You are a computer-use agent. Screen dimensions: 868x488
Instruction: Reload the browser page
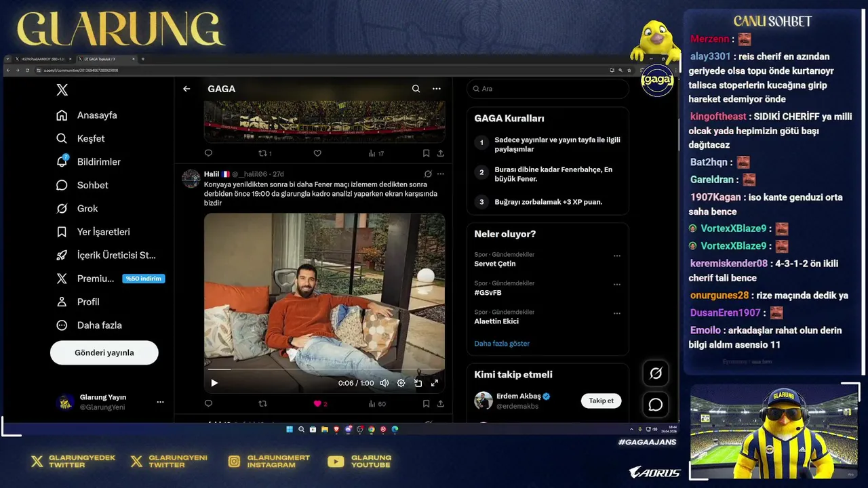tap(28, 70)
